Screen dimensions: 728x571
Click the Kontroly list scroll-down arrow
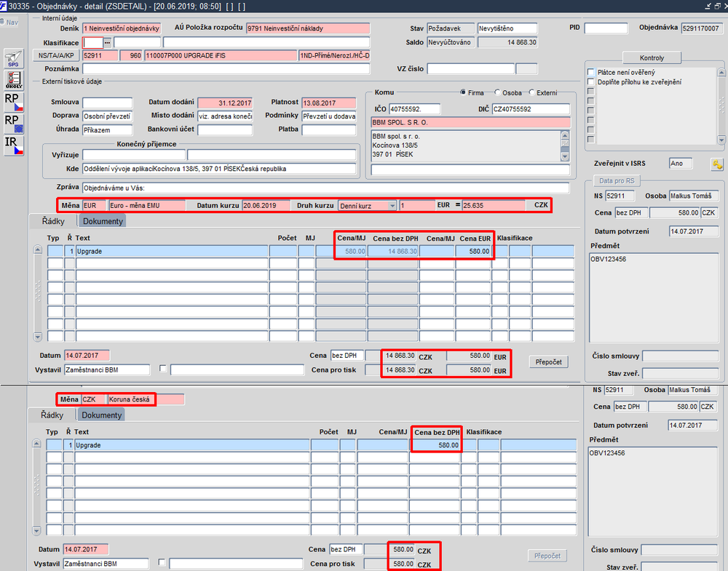[721, 140]
